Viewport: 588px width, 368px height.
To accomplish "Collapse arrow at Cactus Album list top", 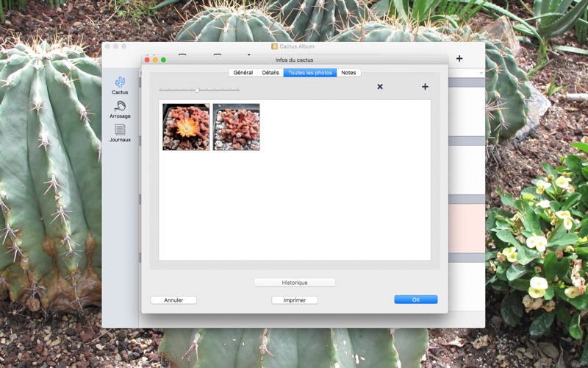I will (481, 73).
